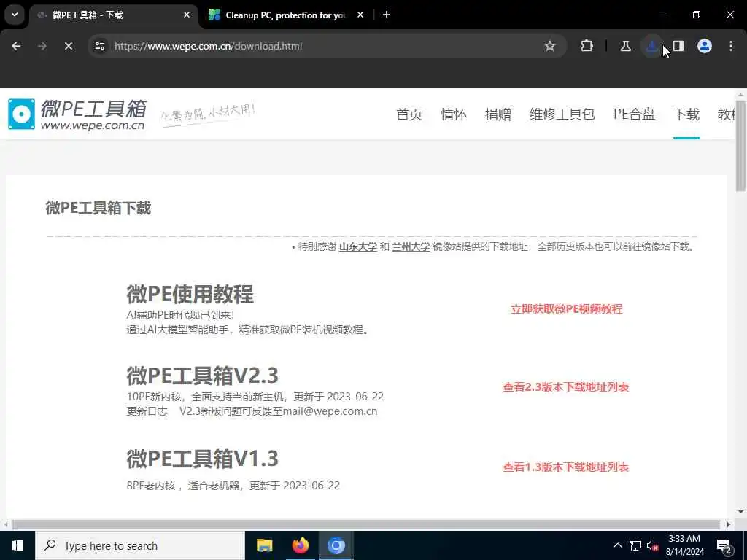Show hidden system tray icons
The image size is (747, 560).
(617, 545)
